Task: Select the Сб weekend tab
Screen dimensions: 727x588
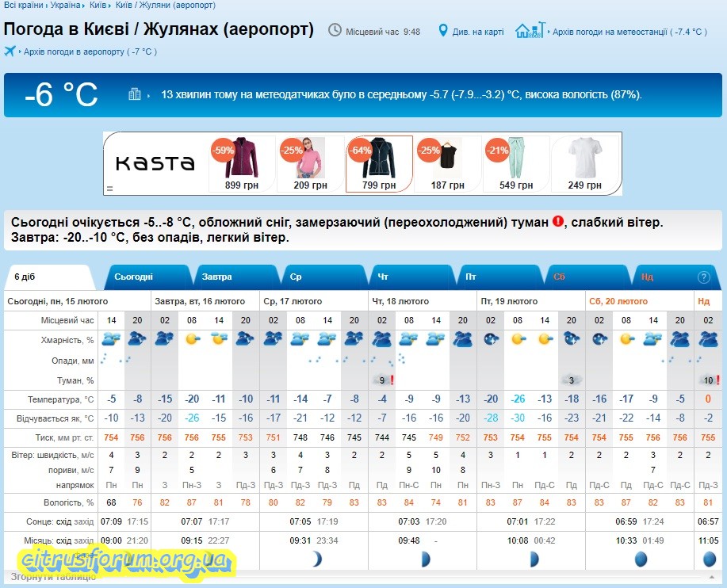Action: (559, 277)
